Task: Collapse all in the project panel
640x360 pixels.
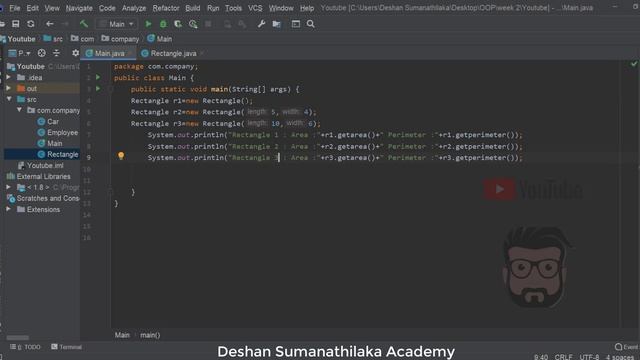Action: (56, 53)
